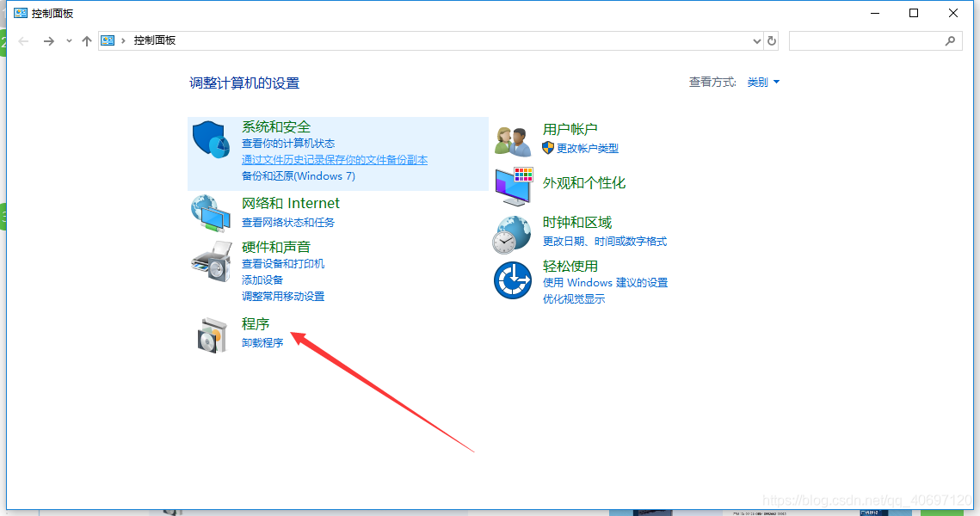Close the Control Panel window

(953, 13)
